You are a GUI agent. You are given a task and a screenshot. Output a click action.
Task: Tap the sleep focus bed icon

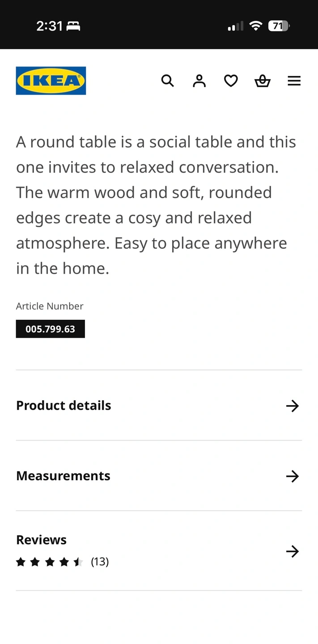[73, 26]
